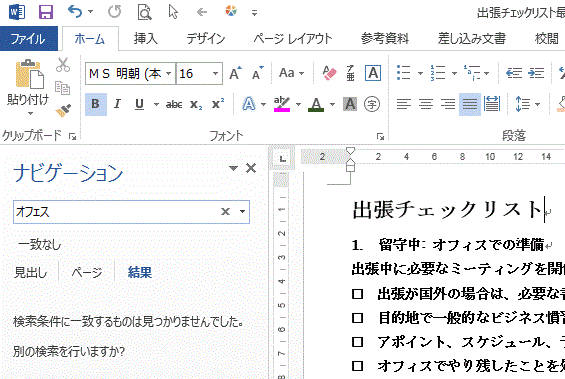Toggle Bold formatting
565x379 pixels.
click(x=95, y=104)
